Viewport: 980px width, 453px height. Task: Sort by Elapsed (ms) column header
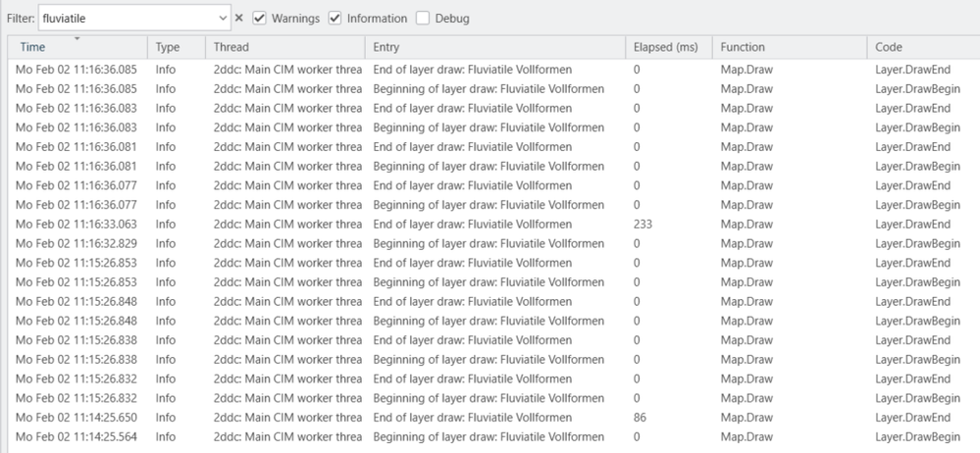pyautogui.click(x=669, y=47)
